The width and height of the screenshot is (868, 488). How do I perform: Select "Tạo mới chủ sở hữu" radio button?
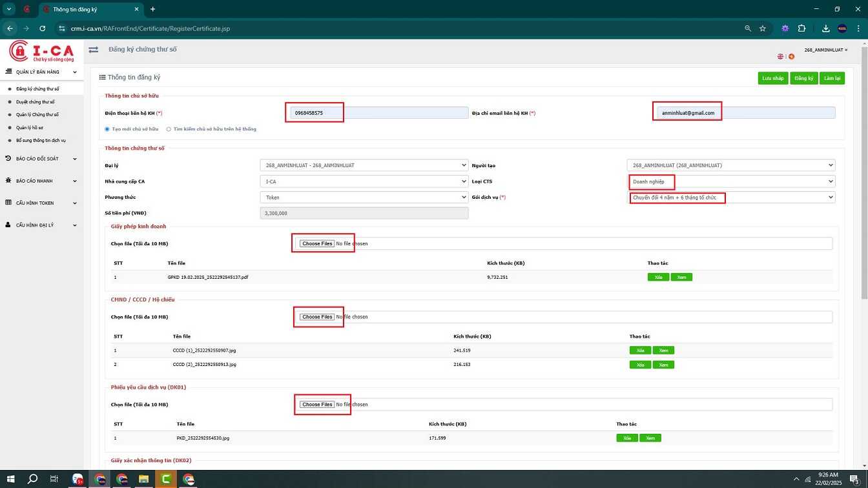(107, 129)
